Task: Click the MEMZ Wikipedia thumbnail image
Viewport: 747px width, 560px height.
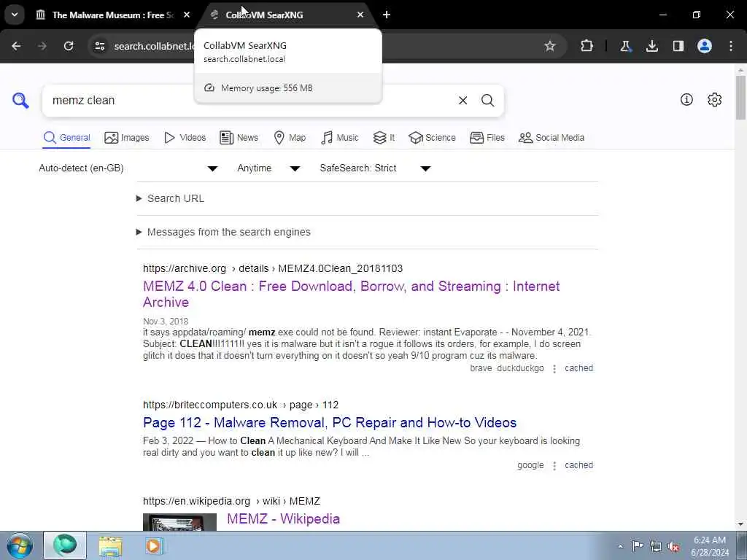Action: click(x=179, y=522)
